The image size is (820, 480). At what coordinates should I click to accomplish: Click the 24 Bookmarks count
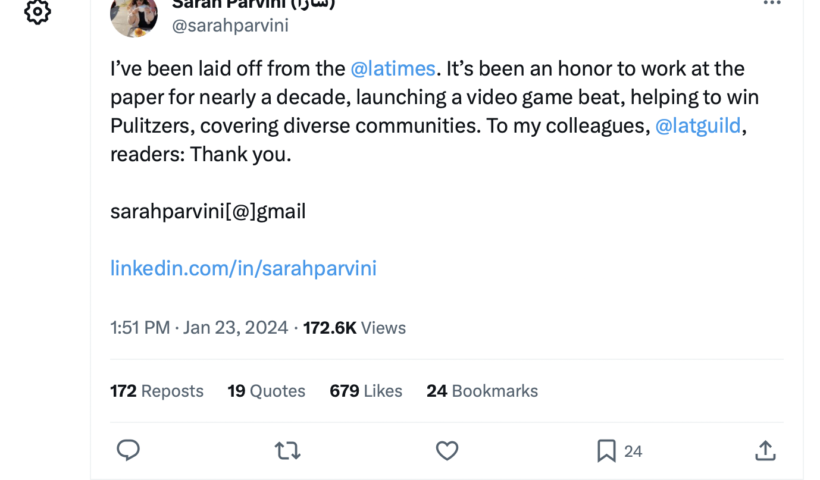[x=482, y=391]
